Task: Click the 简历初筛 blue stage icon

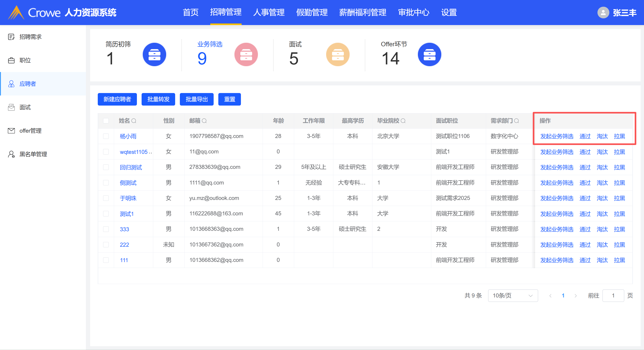Action: pyautogui.click(x=154, y=55)
